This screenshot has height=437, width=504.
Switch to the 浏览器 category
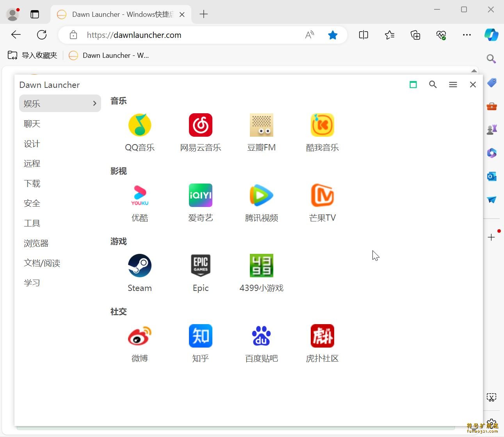pyautogui.click(x=36, y=243)
